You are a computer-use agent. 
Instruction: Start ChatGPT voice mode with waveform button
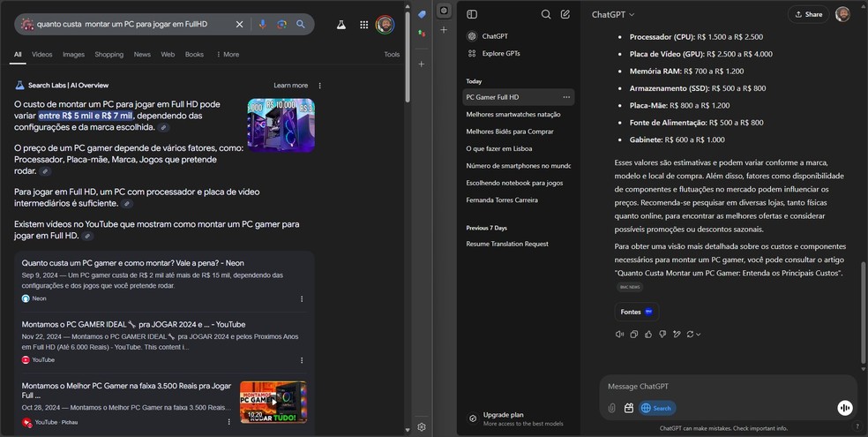click(845, 408)
